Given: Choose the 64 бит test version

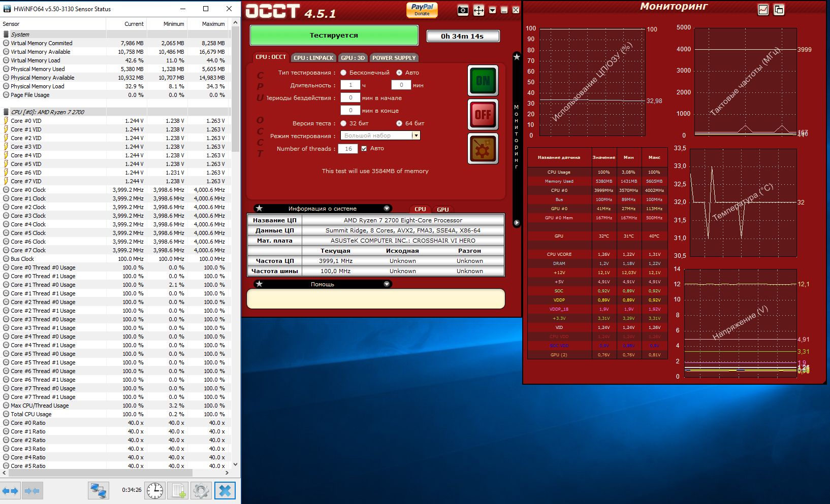Looking at the screenshot, I should [x=399, y=123].
